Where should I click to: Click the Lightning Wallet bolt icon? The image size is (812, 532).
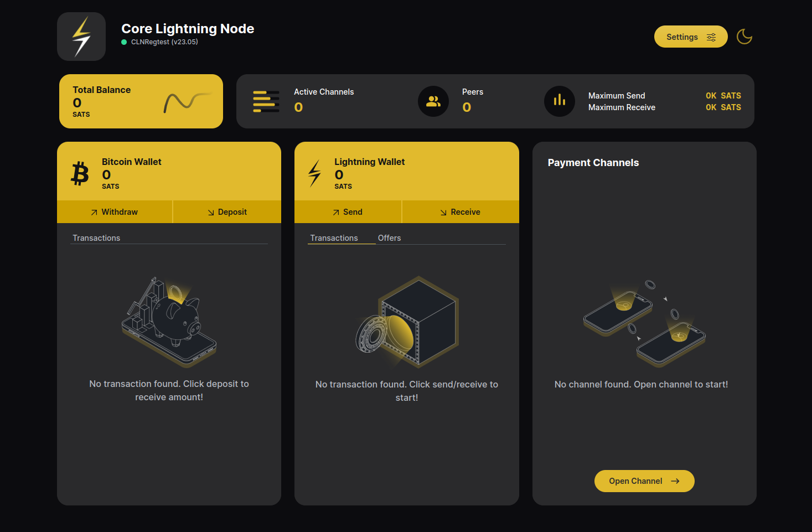coord(314,173)
